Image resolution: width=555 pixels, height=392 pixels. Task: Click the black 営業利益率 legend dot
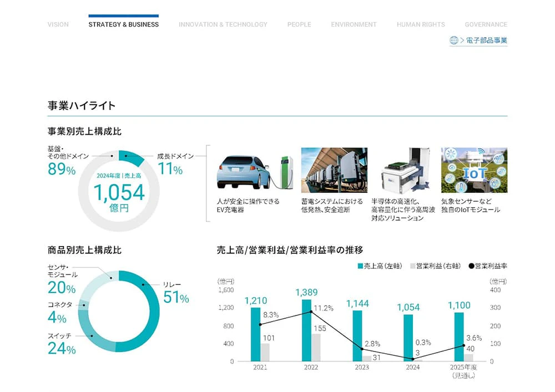471,266
